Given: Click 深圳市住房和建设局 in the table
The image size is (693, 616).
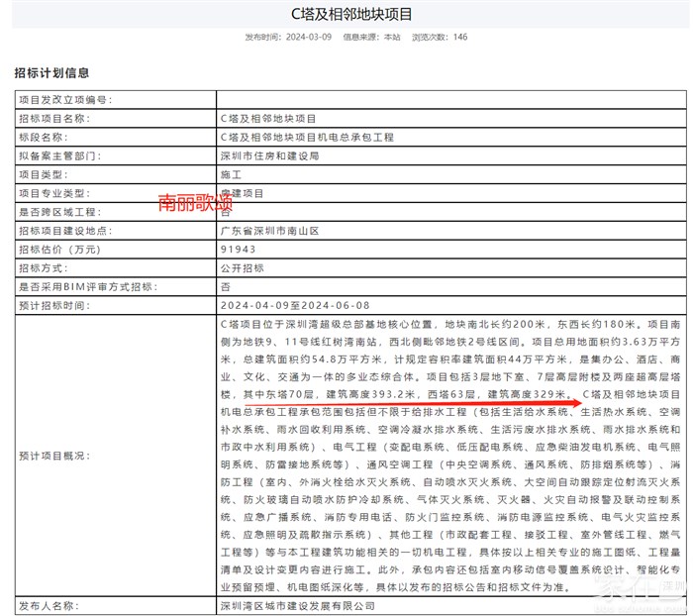Looking at the screenshot, I should tap(269, 155).
